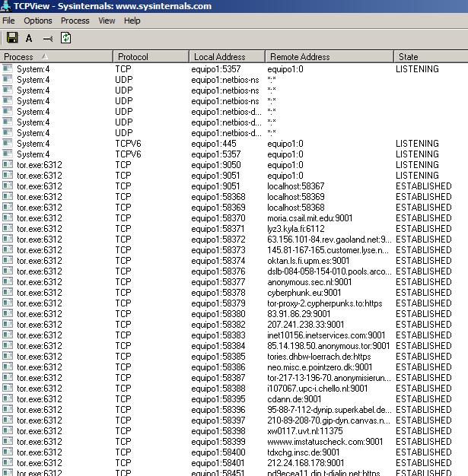Click icon of tor.exe row for moria.csail.mit.edu:9001
This screenshot has width=468, height=476.
pyautogui.click(x=8, y=217)
